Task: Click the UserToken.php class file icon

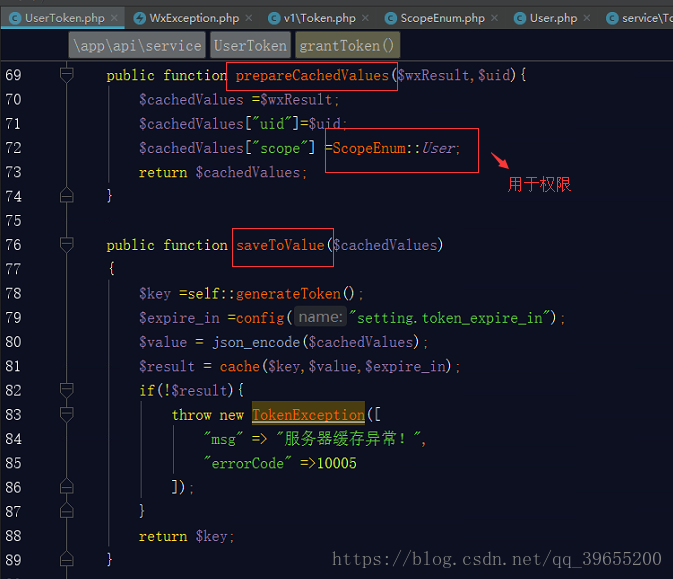Action: [15, 18]
